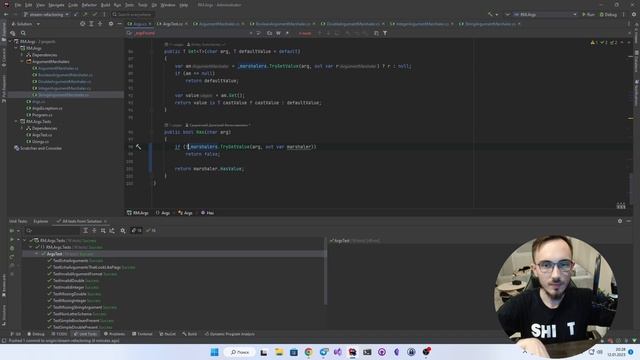Viewport: 640px width, 360px height.
Task: Switch to the Args.cs editor tab
Action: click(x=140, y=24)
